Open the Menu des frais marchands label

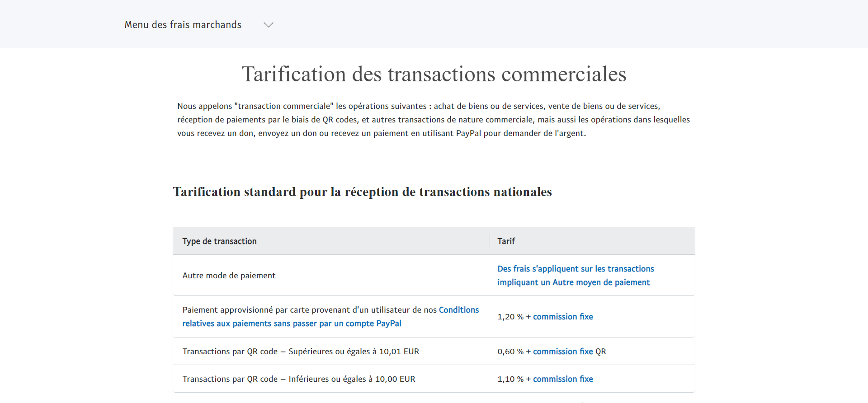[x=183, y=25]
